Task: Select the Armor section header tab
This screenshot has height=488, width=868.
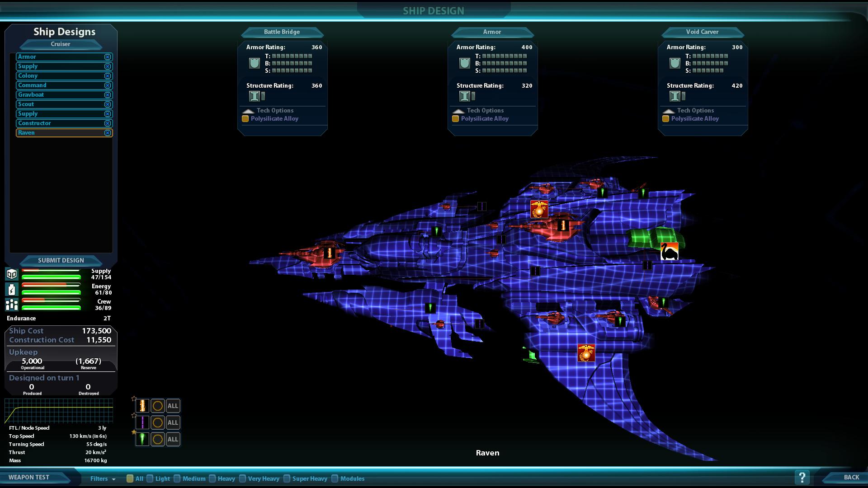Action: pos(492,32)
